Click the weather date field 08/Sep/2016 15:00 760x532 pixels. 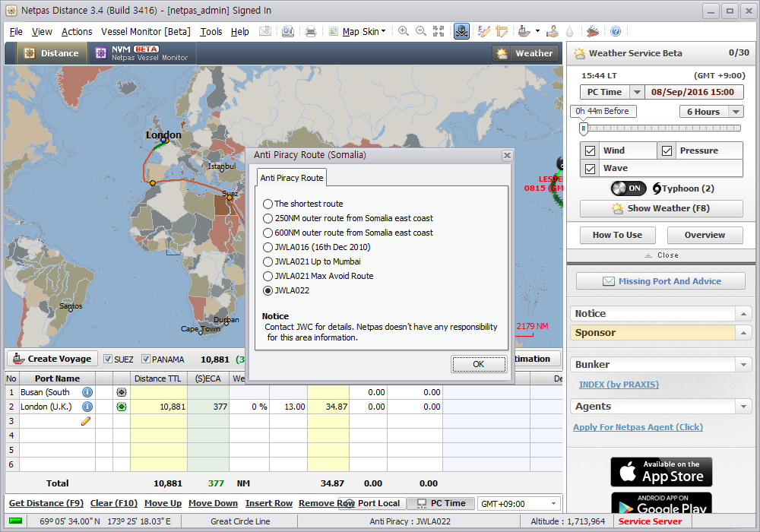pyautogui.click(x=694, y=92)
